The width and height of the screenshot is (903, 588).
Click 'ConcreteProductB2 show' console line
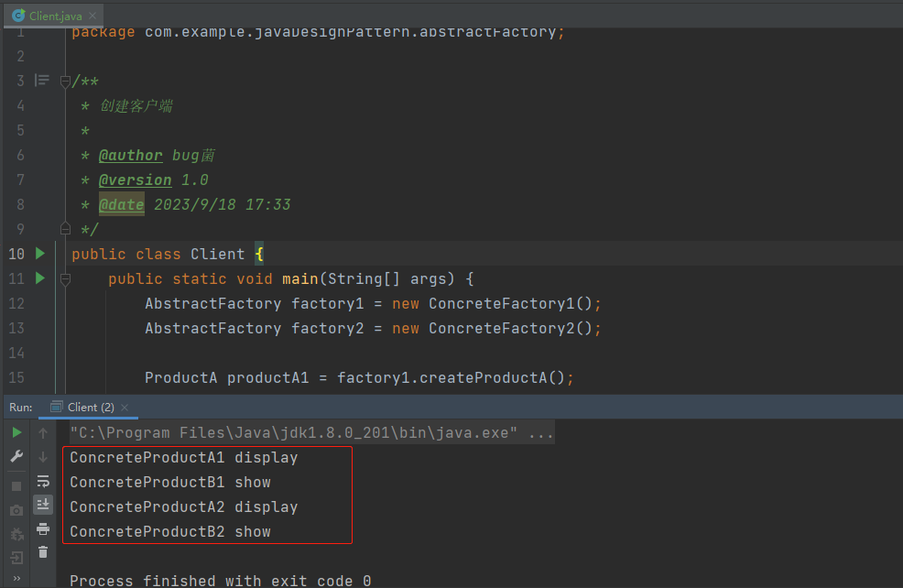point(170,532)
